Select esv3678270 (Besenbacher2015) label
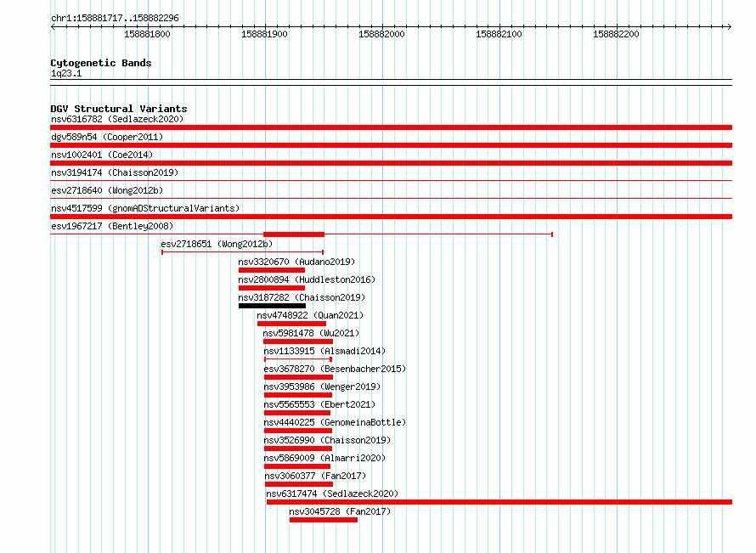The image size is (756, 553). [x=335, y=369]
